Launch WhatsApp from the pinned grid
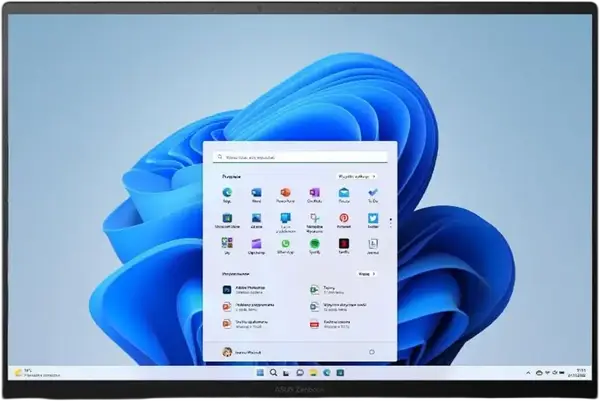The width and height of the screenshot is (600, 401). [x=285, y=243]
